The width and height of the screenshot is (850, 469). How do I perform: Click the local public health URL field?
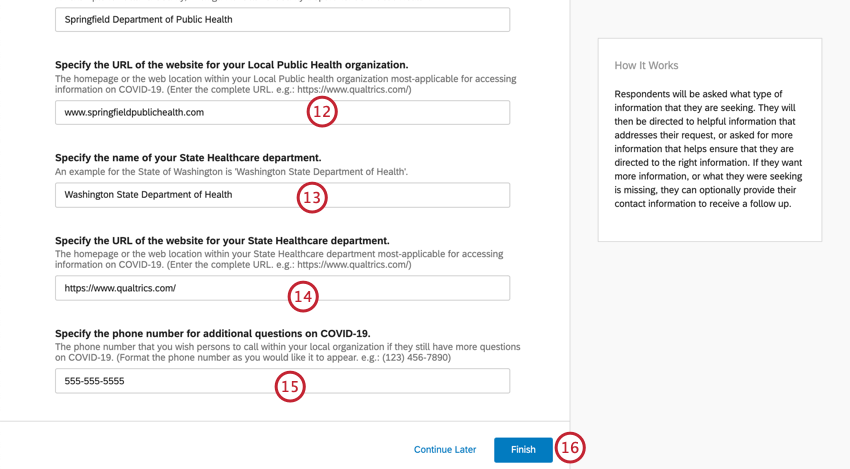[x=282, y=112]
